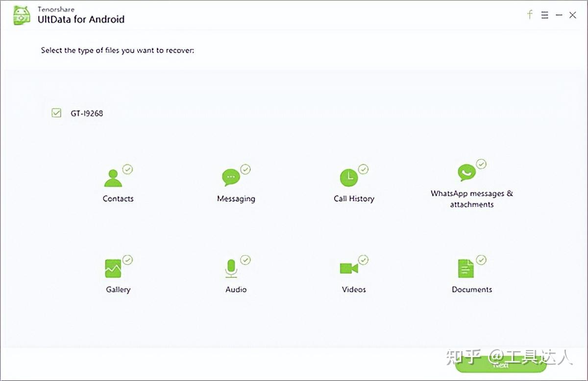The height and width of the screenshot is (381, 588).
Task: Toggle the checkmark on Documents
Action: [x=481, y=260]
